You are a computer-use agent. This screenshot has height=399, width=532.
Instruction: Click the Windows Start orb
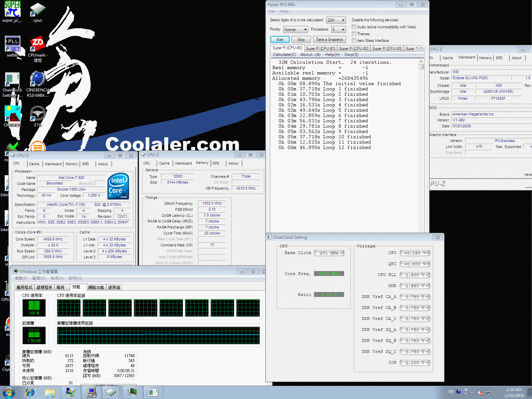[x=9, y=392]
